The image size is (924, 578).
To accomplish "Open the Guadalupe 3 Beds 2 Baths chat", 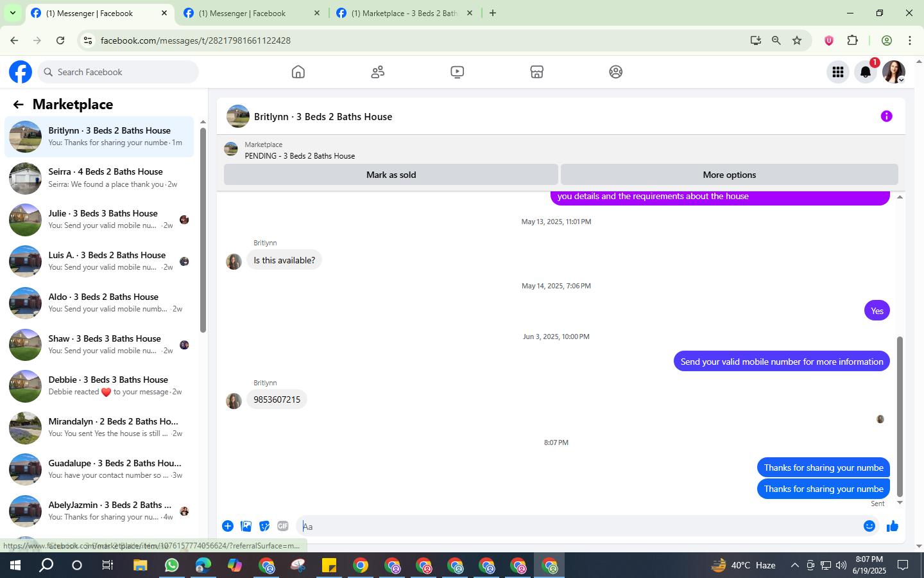I will pyautogui.click(x=99, y=469).
